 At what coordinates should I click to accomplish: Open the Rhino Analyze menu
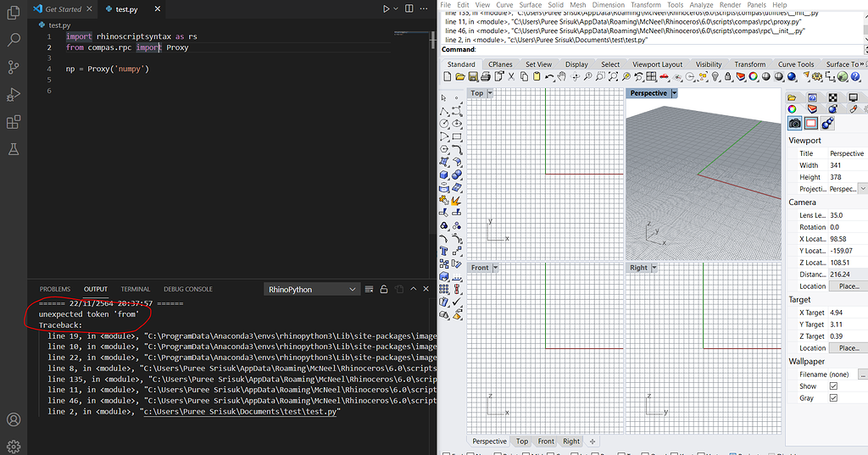click(x=701, y=4)
